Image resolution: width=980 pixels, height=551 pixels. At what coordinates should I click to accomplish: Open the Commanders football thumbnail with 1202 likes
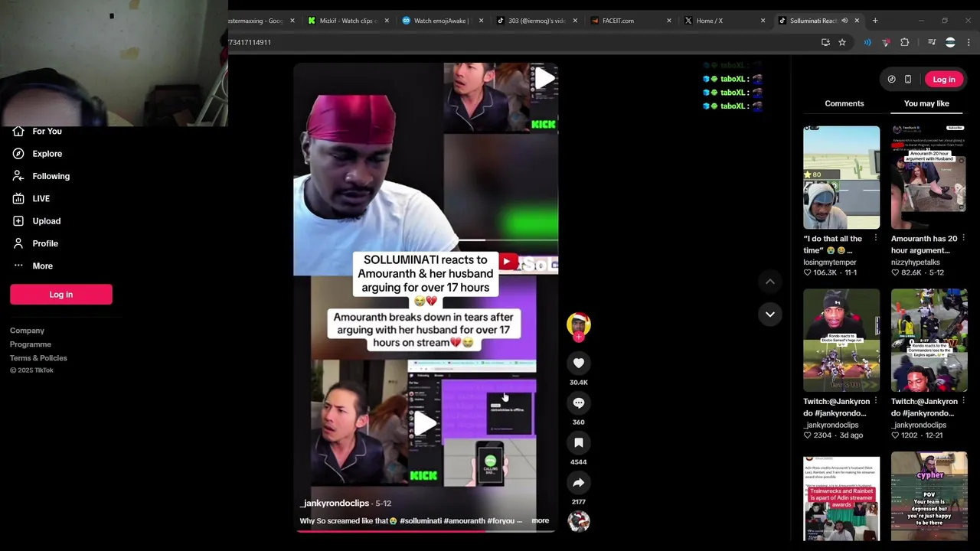pos(929,341)
